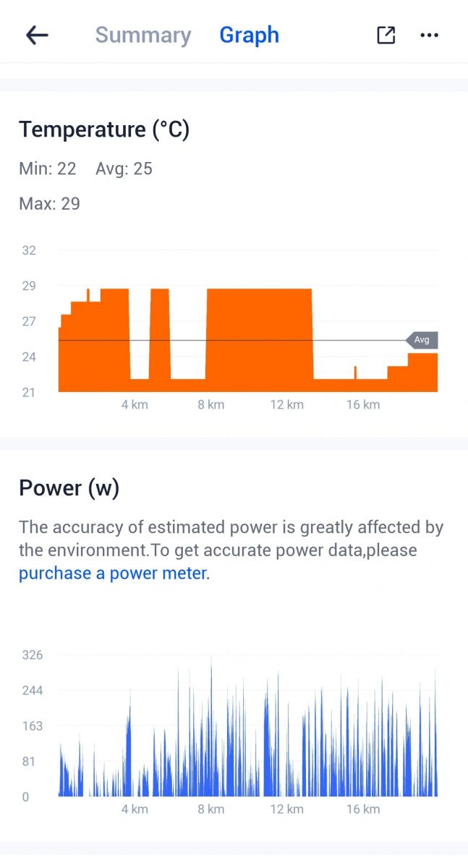
Task: Tap the Max: 29 temperature value
Action: (x=49, y=204)
